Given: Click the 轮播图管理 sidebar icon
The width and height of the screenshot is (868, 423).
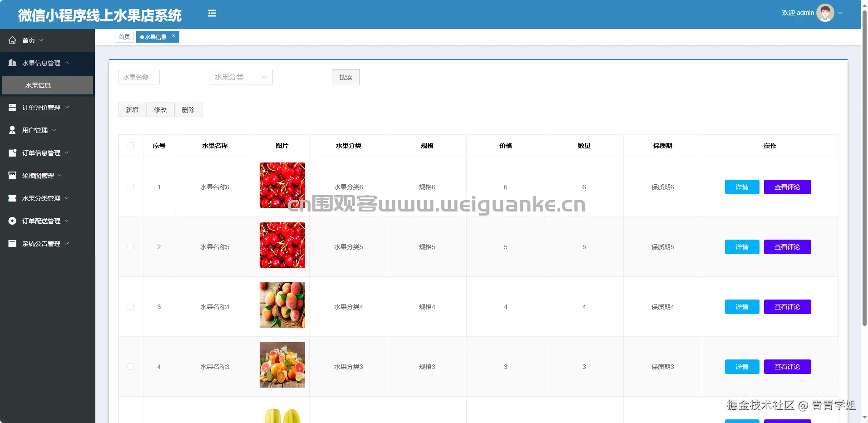Looking at the screenshot, I should click(x=12, y=176).
